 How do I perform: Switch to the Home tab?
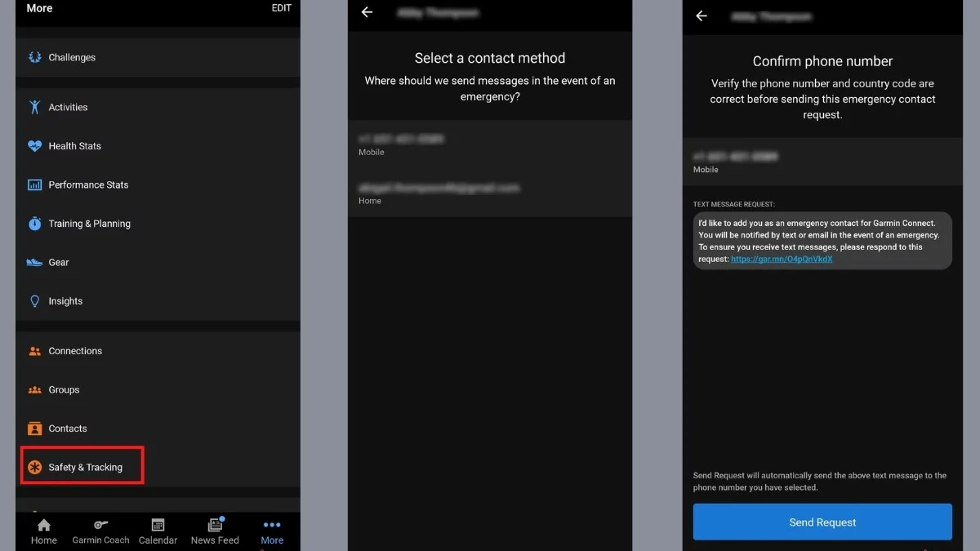(x=44, y=532)
